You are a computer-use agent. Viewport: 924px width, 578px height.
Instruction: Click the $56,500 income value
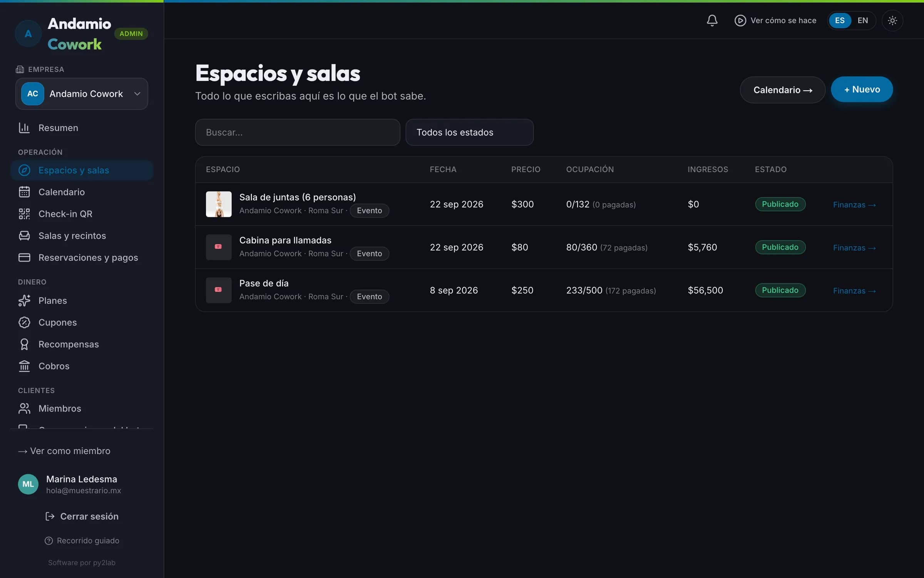[x=705, y=290]
